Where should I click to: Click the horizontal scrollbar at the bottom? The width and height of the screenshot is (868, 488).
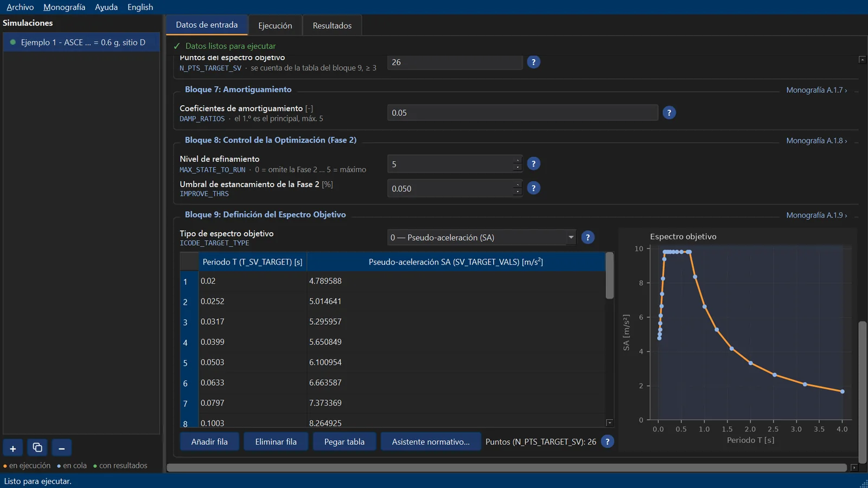coord(507,467)
